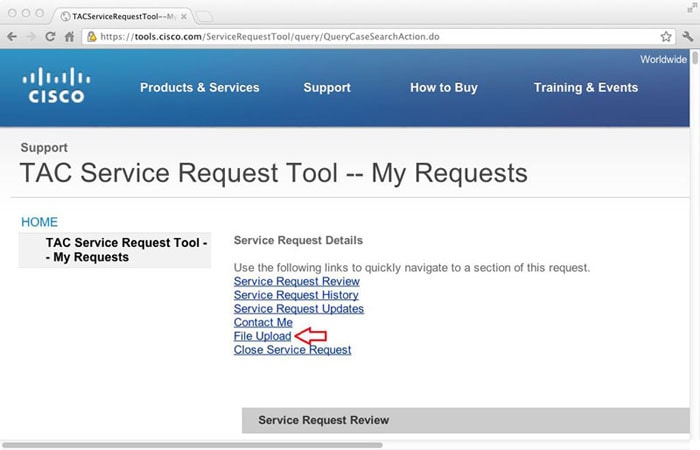Click the Support label above page title

point(44,148)
